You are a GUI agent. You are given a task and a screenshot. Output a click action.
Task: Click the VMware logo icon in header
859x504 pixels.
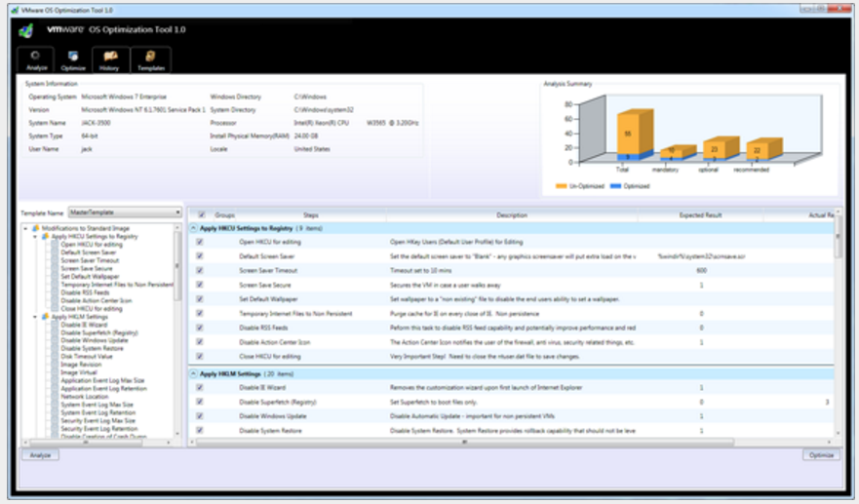click(26, 30)
